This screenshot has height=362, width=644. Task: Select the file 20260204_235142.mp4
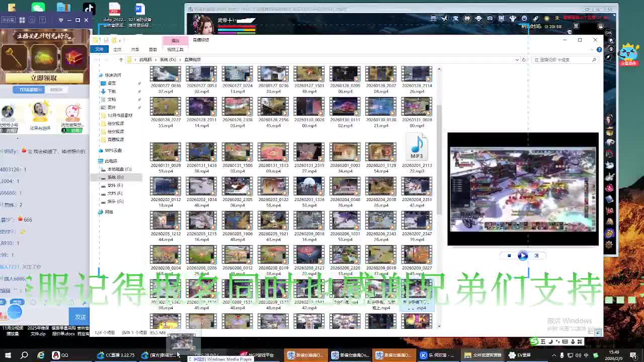(417, 193)
